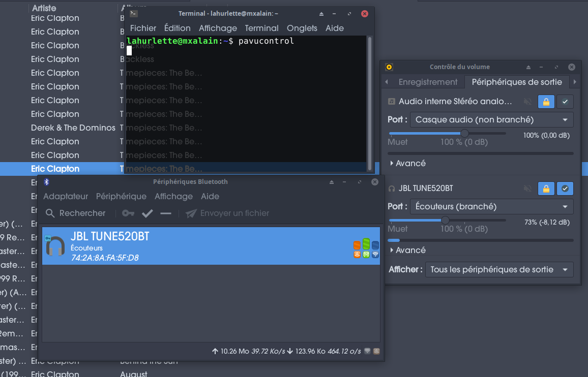Open Affichage menu in Bluetooth window
The height and width of the screenshot is (377, 588).
pyautogui.click(x=173, y=196)
